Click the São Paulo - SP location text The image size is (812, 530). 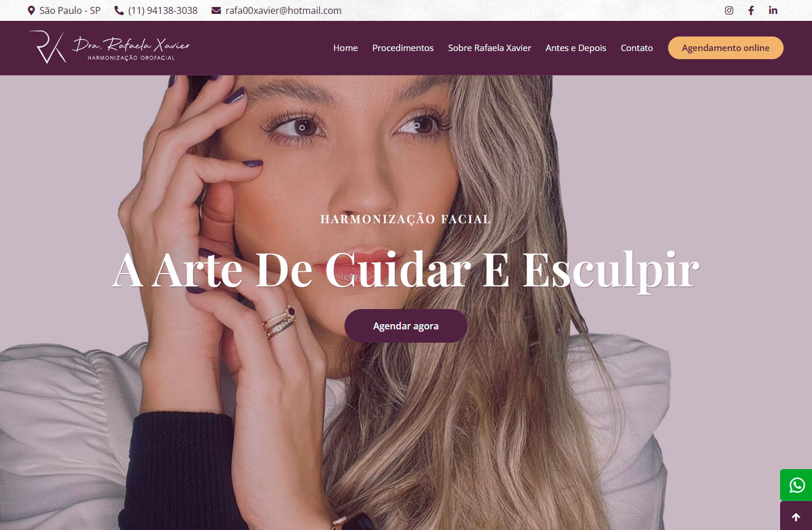pyautogui.click(x=70, y=10)
